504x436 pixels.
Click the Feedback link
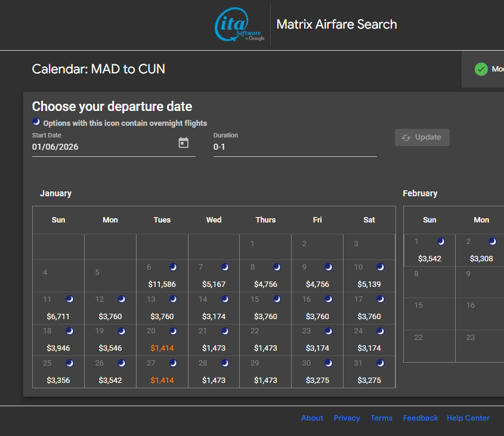pos(420,418)
